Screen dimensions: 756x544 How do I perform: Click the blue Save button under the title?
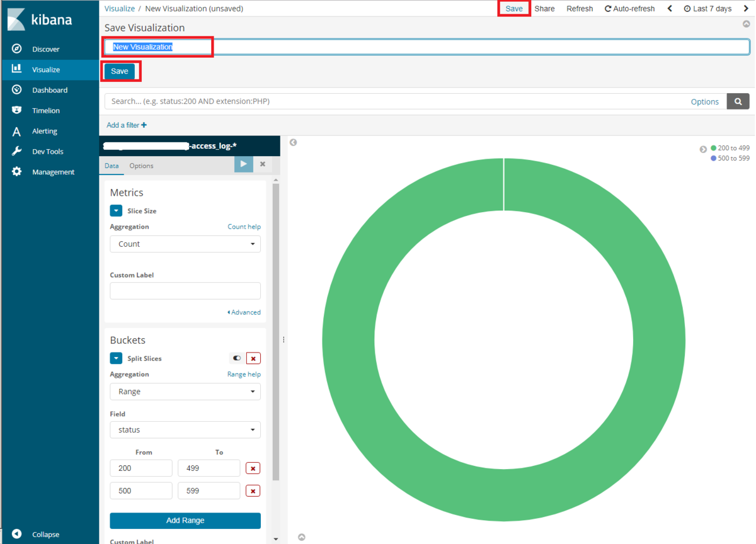coord(120,71)
